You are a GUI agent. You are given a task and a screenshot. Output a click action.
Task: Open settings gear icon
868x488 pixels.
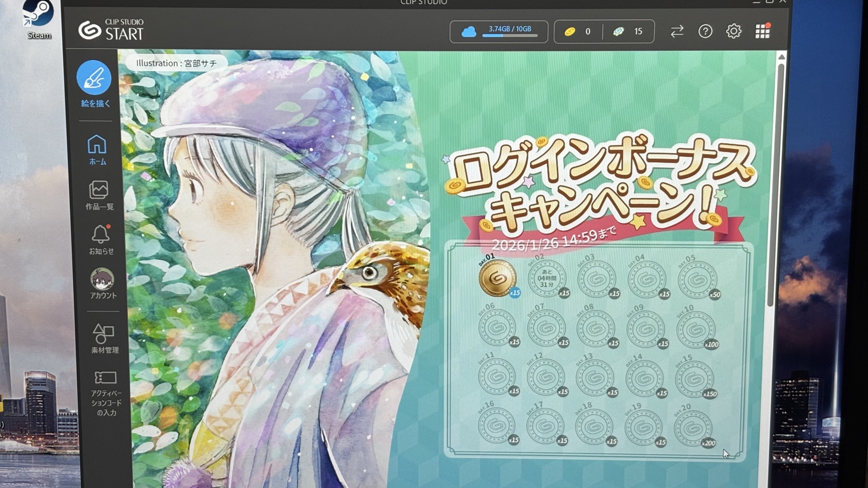tap(733, 31)
